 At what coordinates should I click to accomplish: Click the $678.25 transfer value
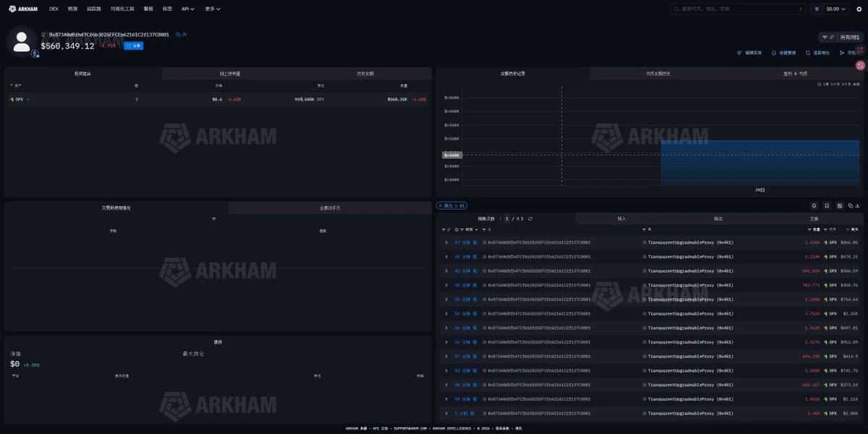point(848,256)
